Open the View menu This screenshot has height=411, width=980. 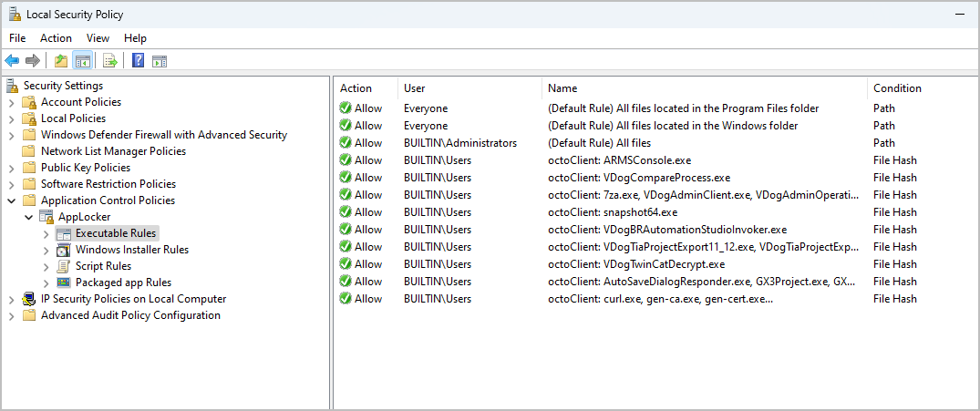click(x=98, y=38)
